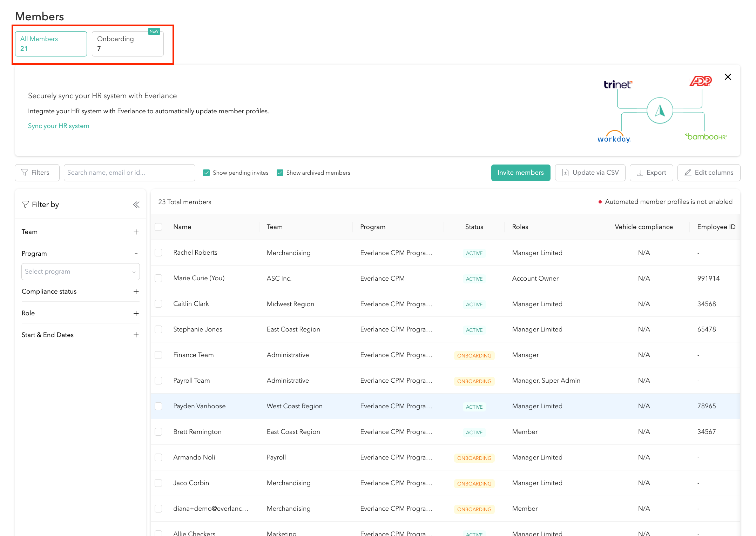Viewport: 756px width, 536px height.
Task: Select the All Members tab
Action: [51, 44]
